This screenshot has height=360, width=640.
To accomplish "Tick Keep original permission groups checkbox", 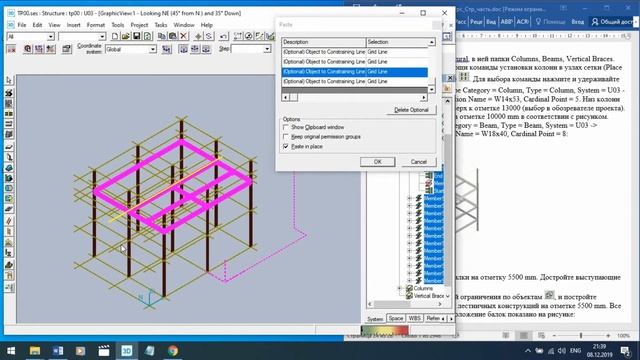I will pyautogui.click(x=286, y=137).
